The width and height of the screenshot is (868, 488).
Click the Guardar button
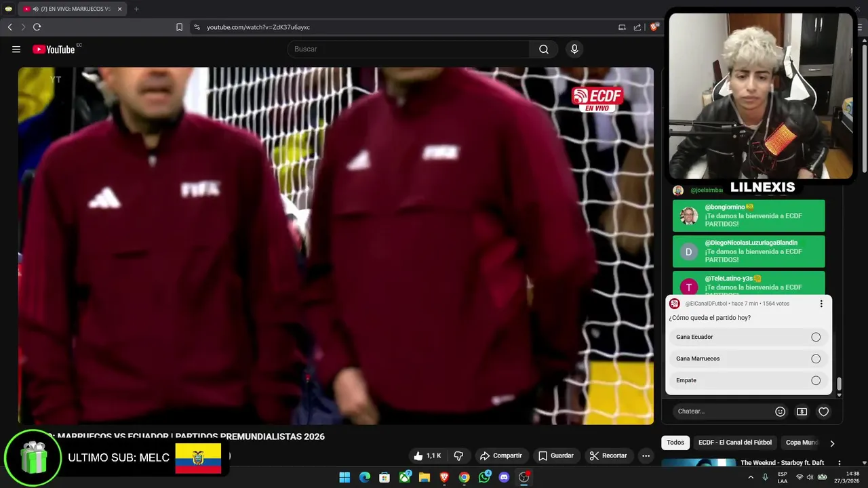point(555,455)
